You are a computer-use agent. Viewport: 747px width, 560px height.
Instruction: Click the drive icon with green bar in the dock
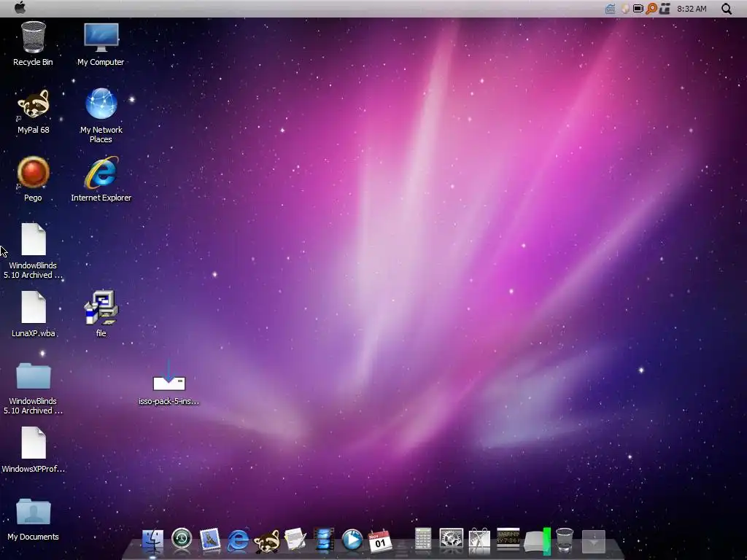click(538, 541)
